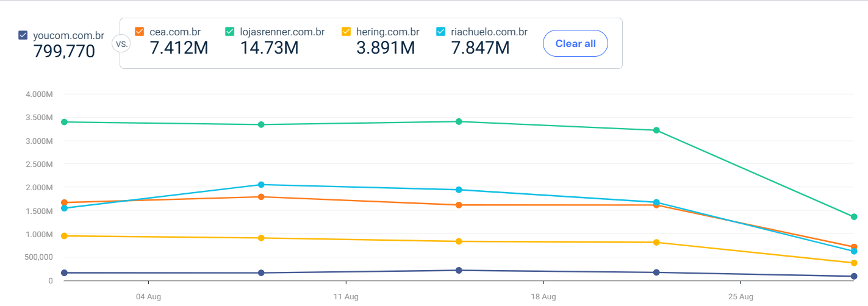Click the 11 Aug date label
Screen dimensions: 868x306
[346, 297]
